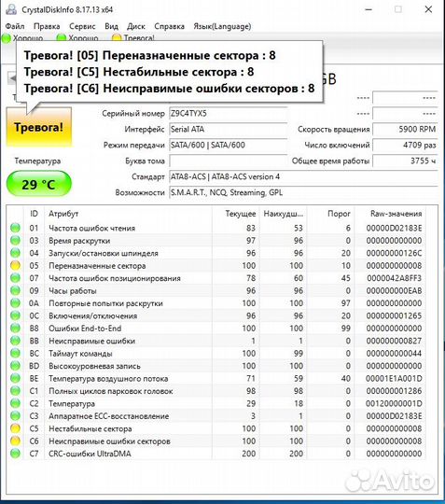The width and height of the screenshot is (445, 504).
Task: Click status icon for BD Высокоуровневая запись
Action: (15, 366)
